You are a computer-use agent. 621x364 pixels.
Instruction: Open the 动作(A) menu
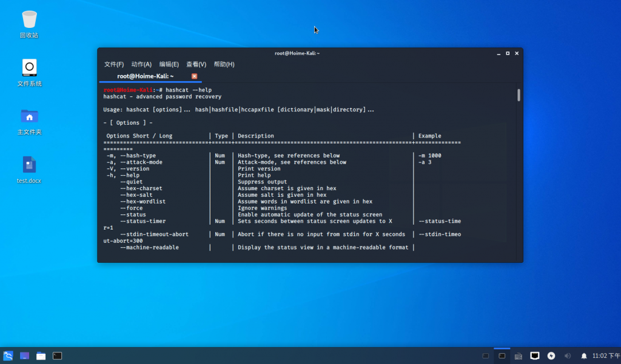[x=141, y=64]
